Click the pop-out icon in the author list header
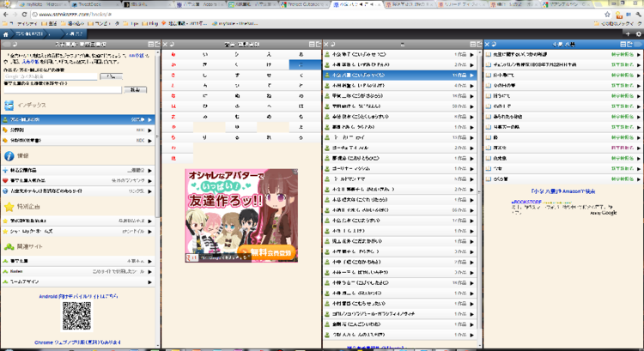The image size is (644, 351). pos(479,44)
